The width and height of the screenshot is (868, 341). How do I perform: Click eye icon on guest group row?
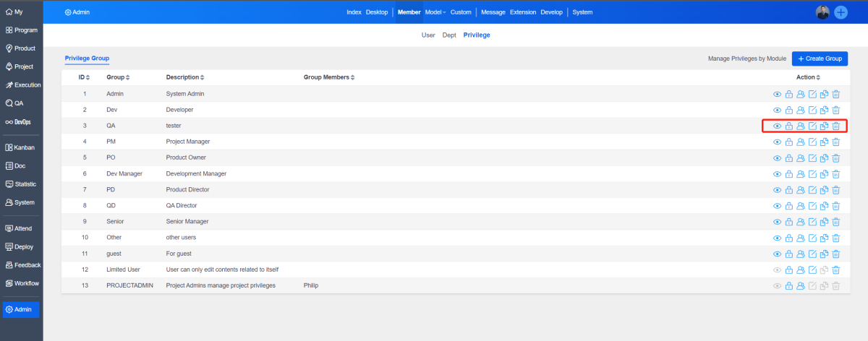[x=778, y=254]
